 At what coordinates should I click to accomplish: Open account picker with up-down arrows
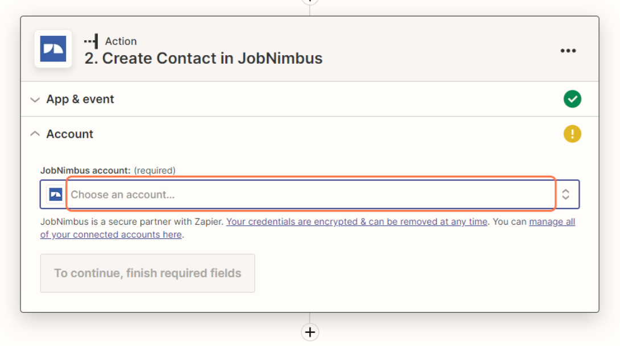click(x=566, y=195)
